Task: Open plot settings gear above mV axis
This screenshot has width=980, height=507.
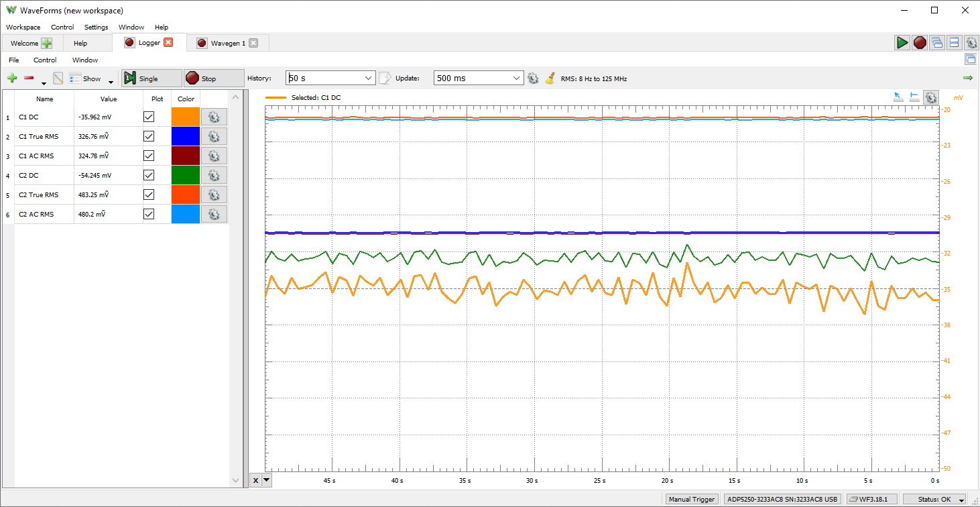Action: pyautogui.click(x=931, y=97)
